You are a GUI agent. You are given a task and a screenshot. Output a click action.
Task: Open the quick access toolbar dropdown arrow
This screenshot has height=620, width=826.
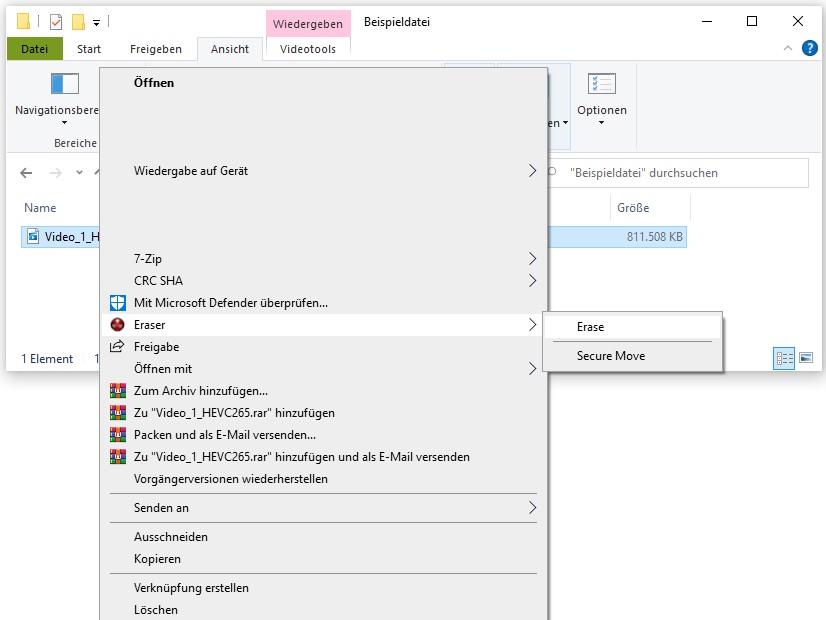(97, 21)
